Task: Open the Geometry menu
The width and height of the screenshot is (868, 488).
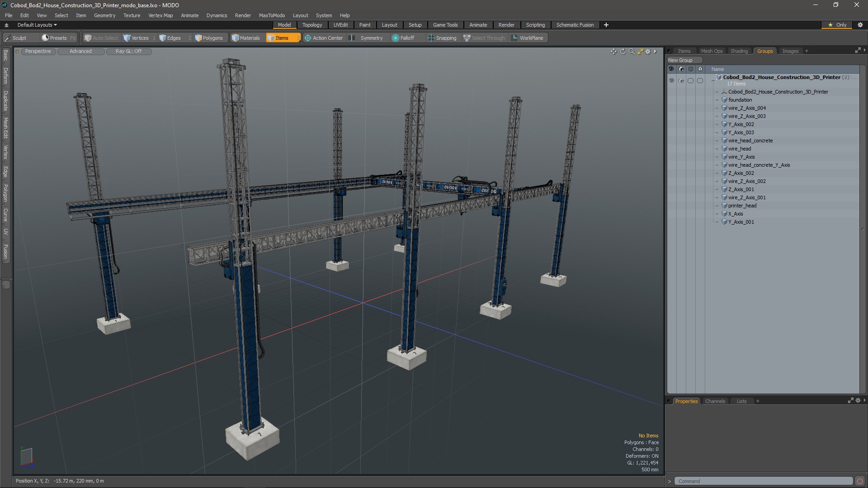Action: 104,15
